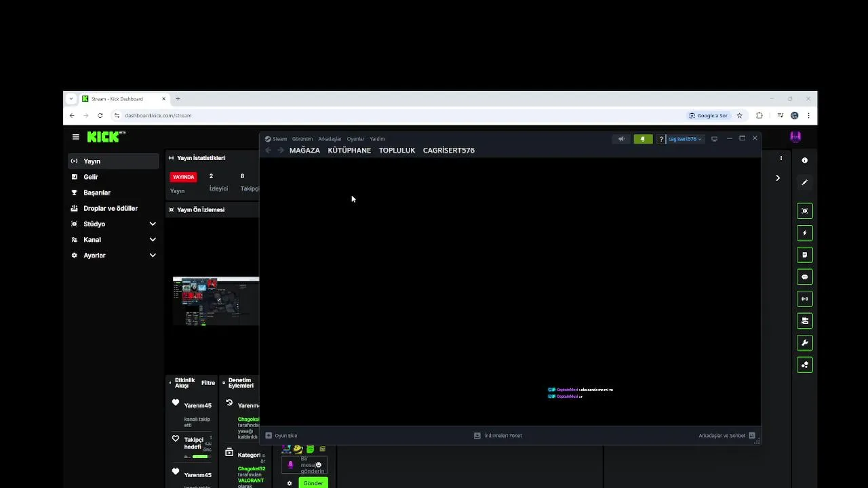Click the wrench icon in the Kick toolbar
This screenshot has width=868, height=488.
(x=805, y=343)
